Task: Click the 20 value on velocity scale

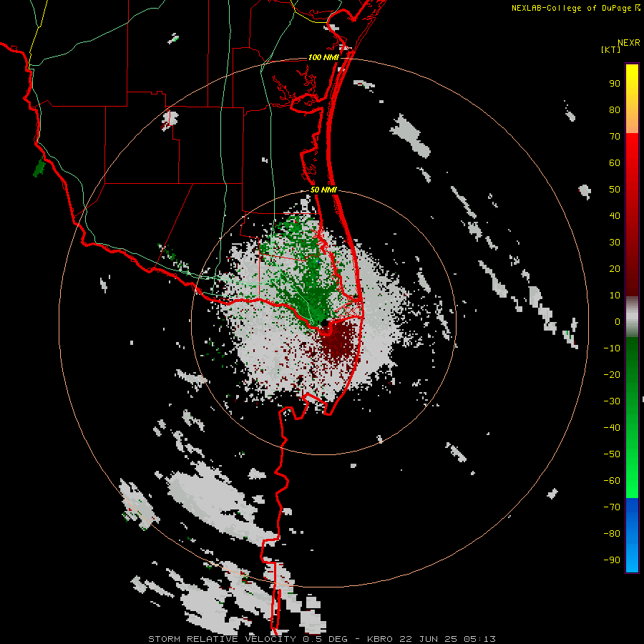Action: [615, 269]
